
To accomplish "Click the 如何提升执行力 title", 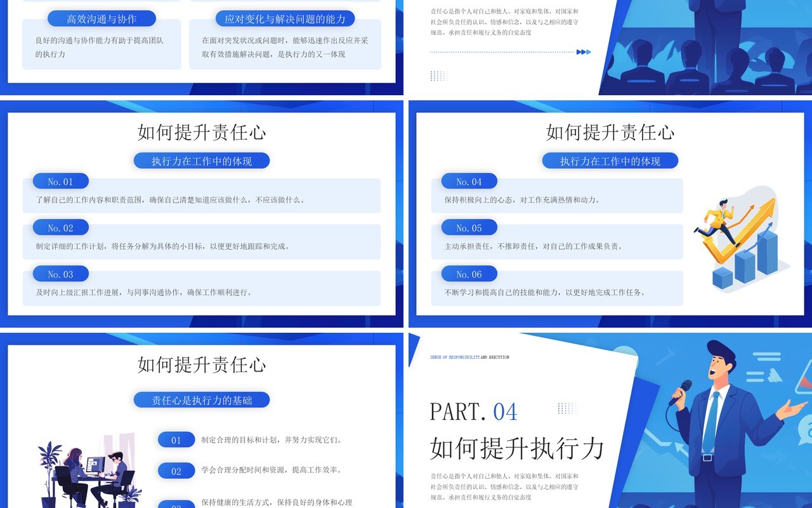I will tap(517, 448).
